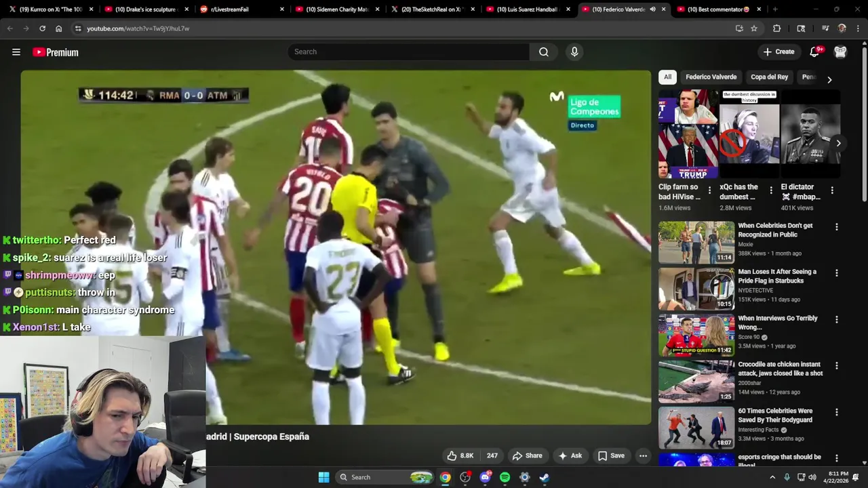Open more actions ellipsis below video
The image size is (868, 488).
[643, 455]
